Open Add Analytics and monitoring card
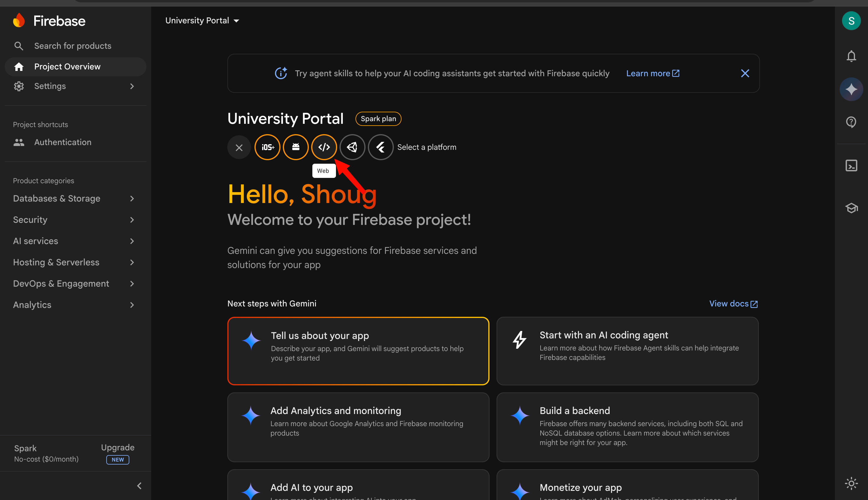Viewport: 868px width, 500px height. coord(358,427)
